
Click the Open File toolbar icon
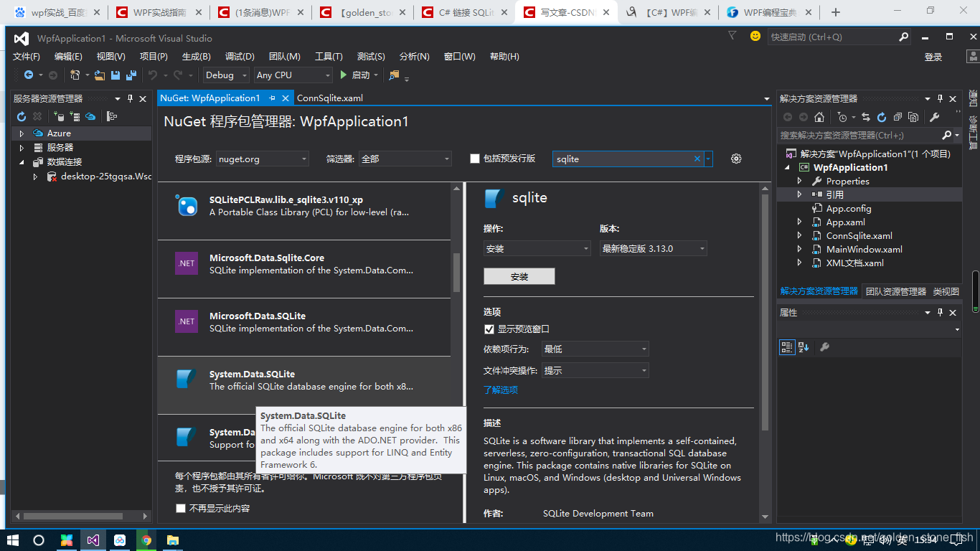click(100, 75)
